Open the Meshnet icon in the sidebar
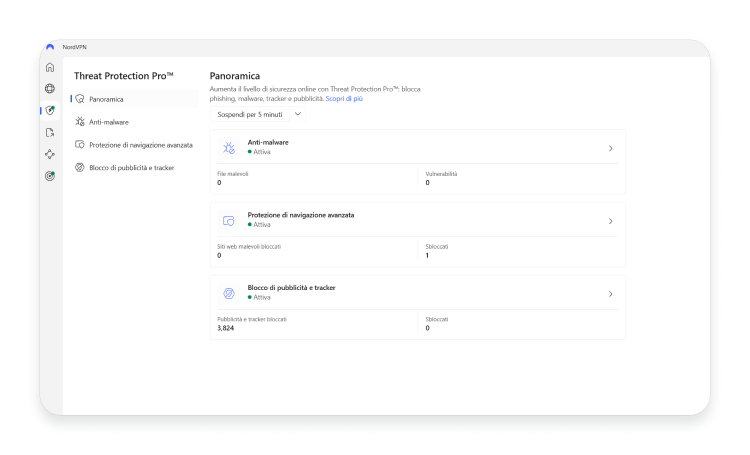 pos(50,154)
